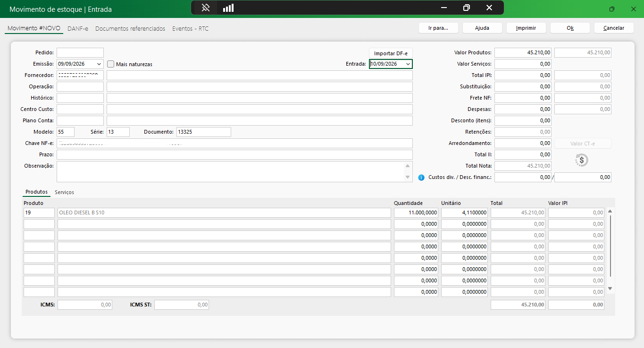Viewport: 644px width, 348px height.
Task: Open the Serviços tab
Action: pyautogui.click(x=64, y=192)
